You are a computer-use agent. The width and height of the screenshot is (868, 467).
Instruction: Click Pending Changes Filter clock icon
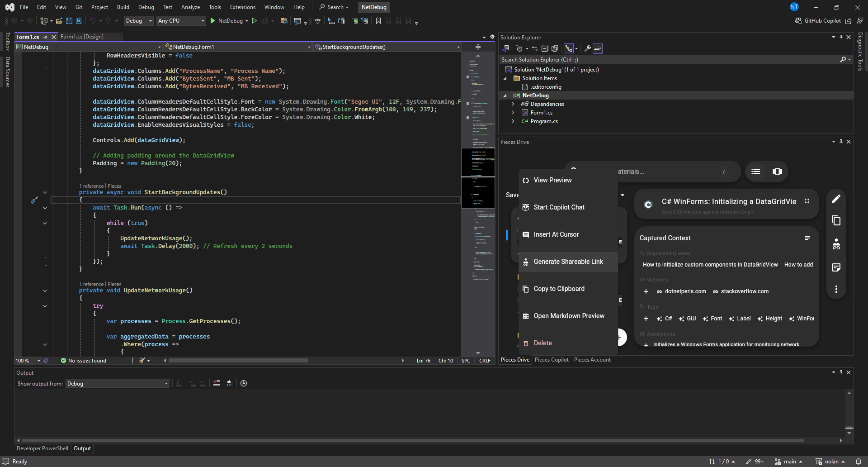point(519,48)
